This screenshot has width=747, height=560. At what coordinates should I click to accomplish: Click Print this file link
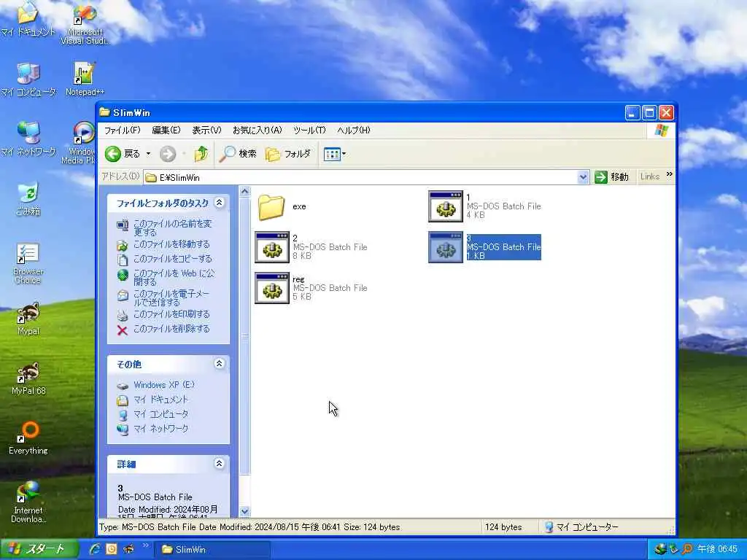171,314
